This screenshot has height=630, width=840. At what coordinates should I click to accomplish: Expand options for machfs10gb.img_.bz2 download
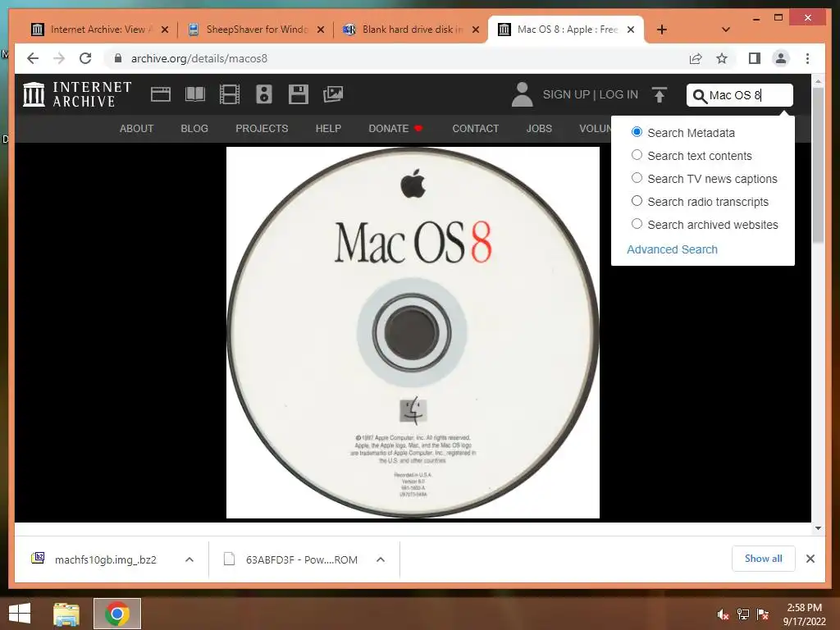click(x=189, y=559)
